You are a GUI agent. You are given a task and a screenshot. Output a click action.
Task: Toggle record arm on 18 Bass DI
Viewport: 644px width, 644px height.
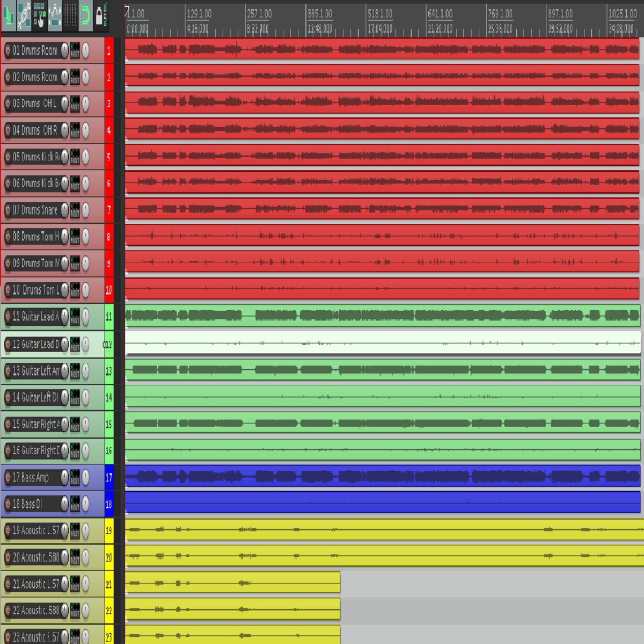[x=8, y=504]
